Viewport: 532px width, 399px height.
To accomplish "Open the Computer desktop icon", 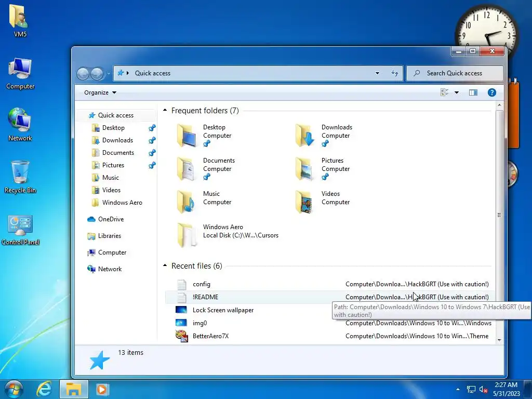I will pos(20,73).
